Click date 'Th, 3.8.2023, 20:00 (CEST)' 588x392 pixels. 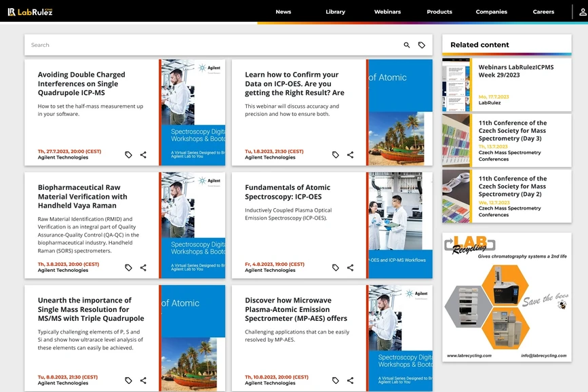click(68, 264)
